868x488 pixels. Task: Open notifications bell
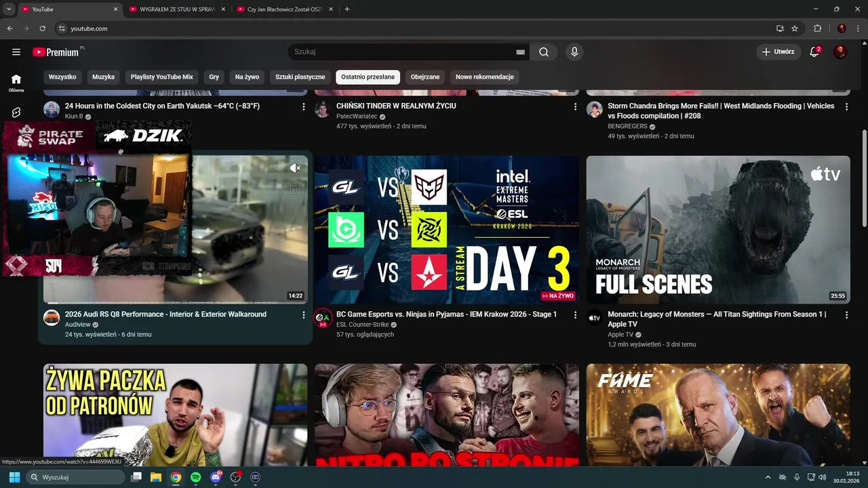click(x=814, y=52)
